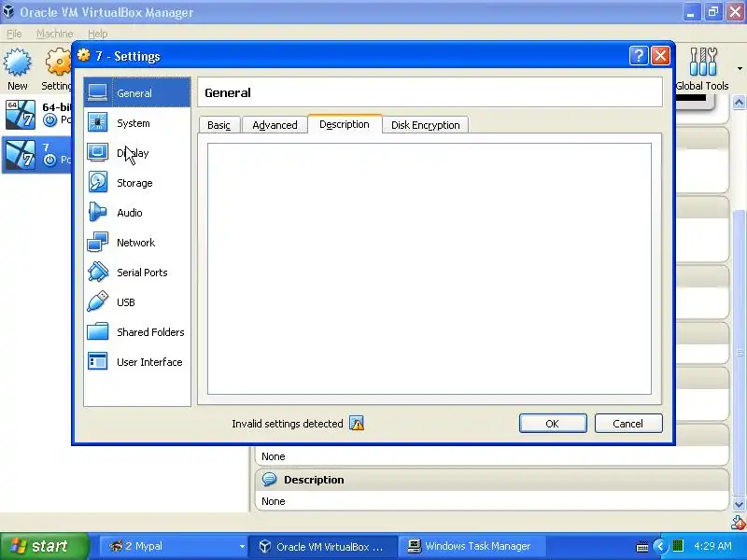
Task: Open the Shared Folders settings category
Action: tap(137, 332)
